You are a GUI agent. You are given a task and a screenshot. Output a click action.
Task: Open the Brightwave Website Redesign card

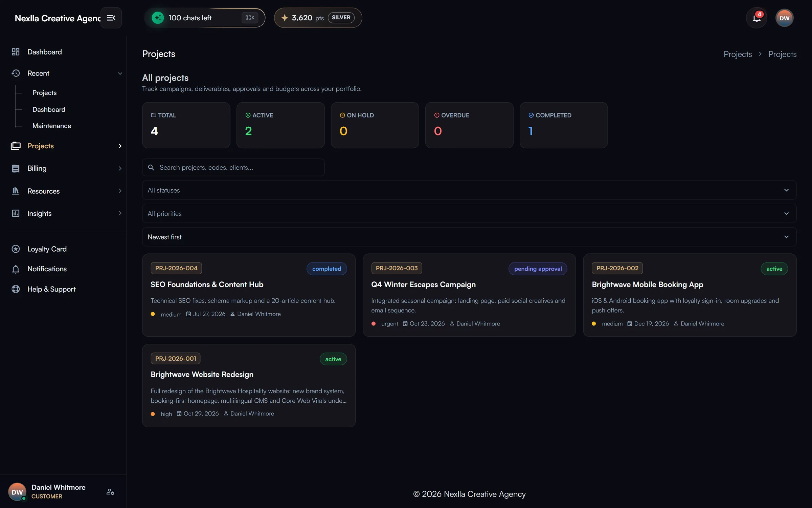click(249, 385)
